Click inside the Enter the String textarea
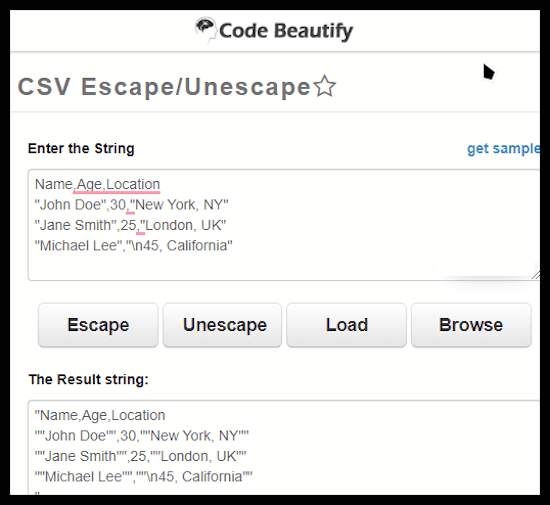Viewport: 550px width, 505px height. 284,225
